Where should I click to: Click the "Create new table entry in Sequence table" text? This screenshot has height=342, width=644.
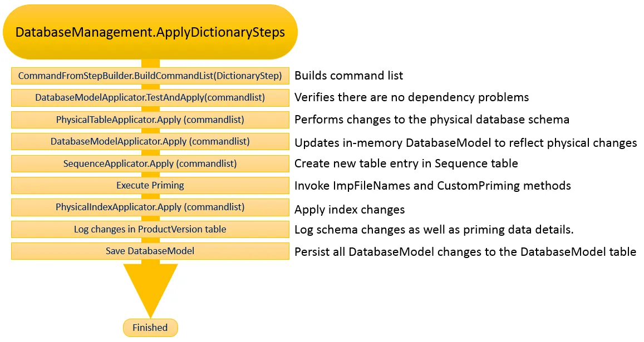[x=406, y=163]
